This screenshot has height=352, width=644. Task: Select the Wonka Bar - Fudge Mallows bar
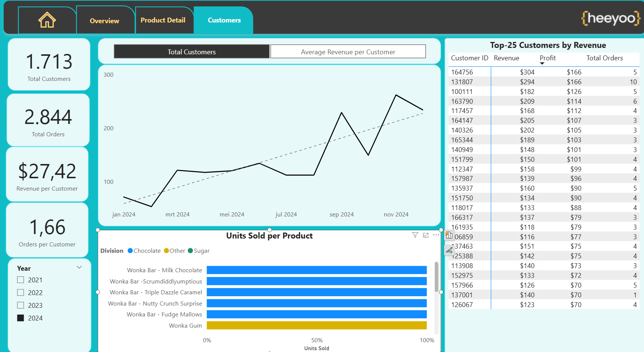[x=317, y=314]
